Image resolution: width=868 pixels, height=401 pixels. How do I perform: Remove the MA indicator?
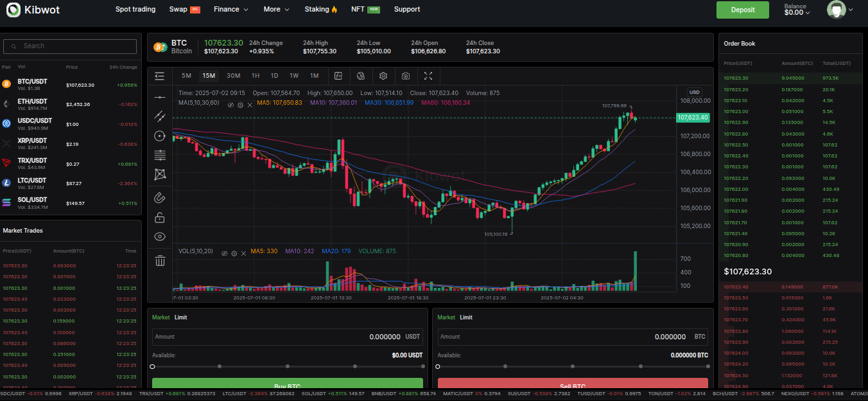click(248, 104)
